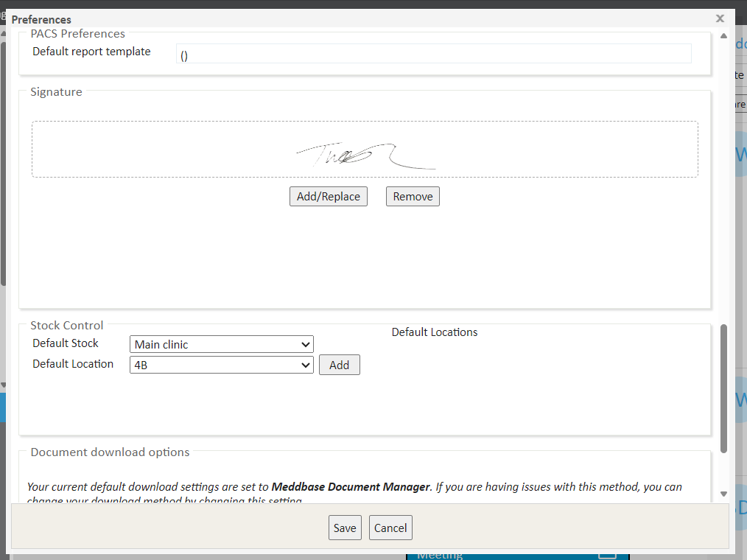The image size is (747, 560).
Task: Click the PACS Preferences section label
Action: [77, 34]
